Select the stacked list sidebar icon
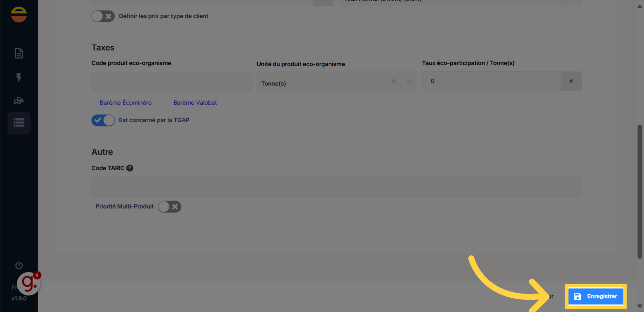Image resolution: width=644 pixels, height=312 pixels. (19, 123)
